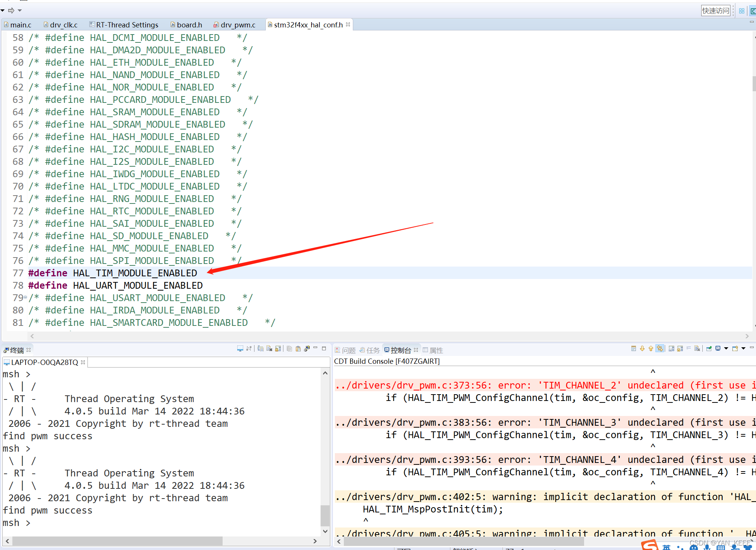
Task: Click terminal horizontal scrollbar right arrow
Action: point(315,541)
